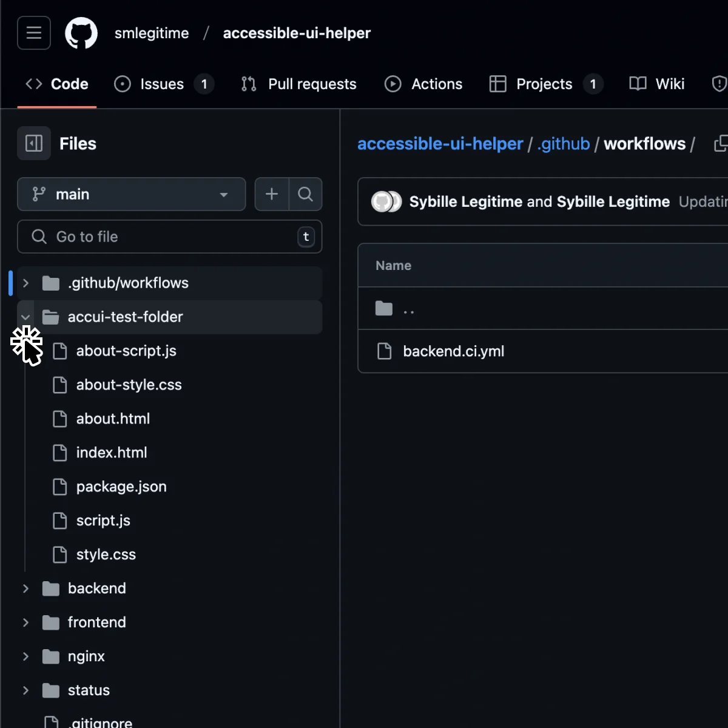This screenshot has width=728, height=728.
Task: Click the Name column header
Action: coord(393,265)
